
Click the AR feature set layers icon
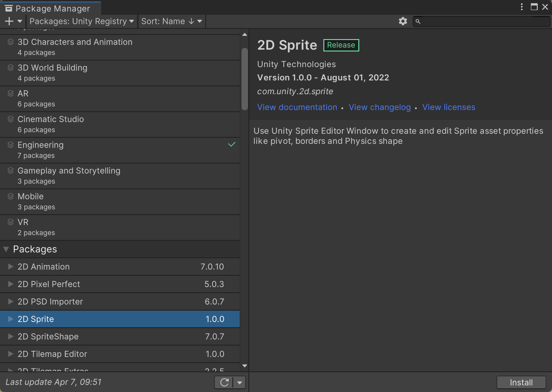coord(11,93)
